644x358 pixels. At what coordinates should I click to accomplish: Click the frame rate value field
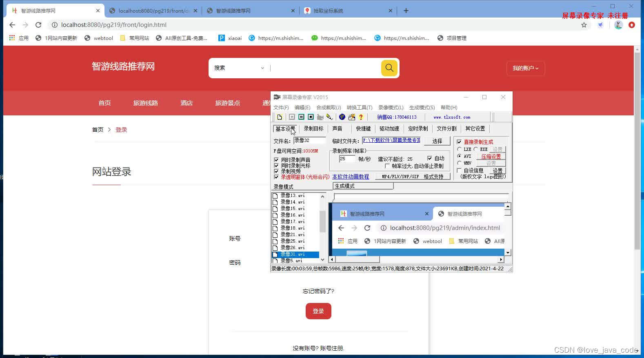coord(347,159)
